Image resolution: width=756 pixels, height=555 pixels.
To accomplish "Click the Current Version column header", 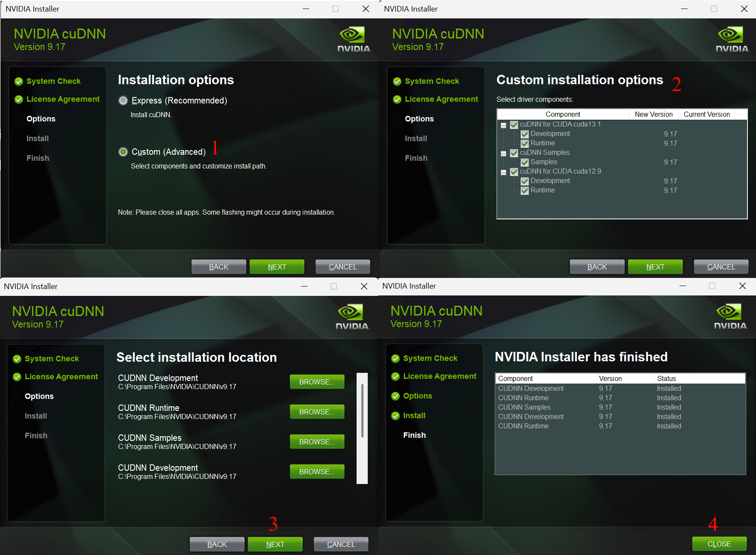I will point(706,114).
